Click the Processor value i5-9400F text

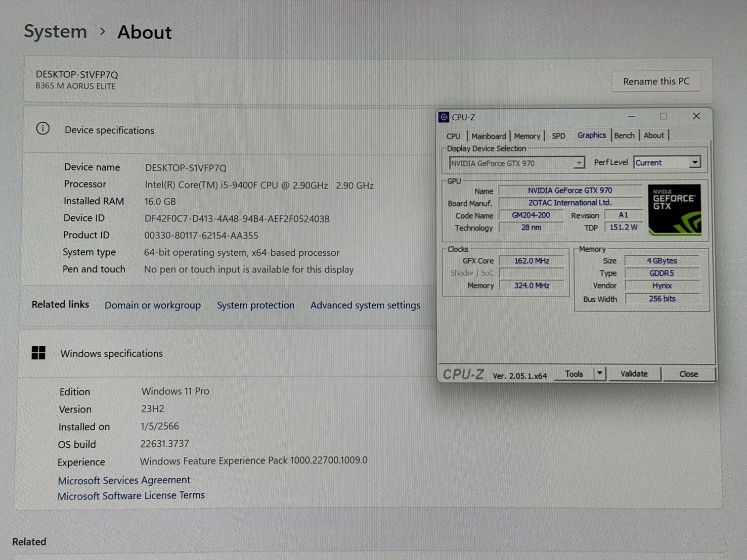point(259,185)
